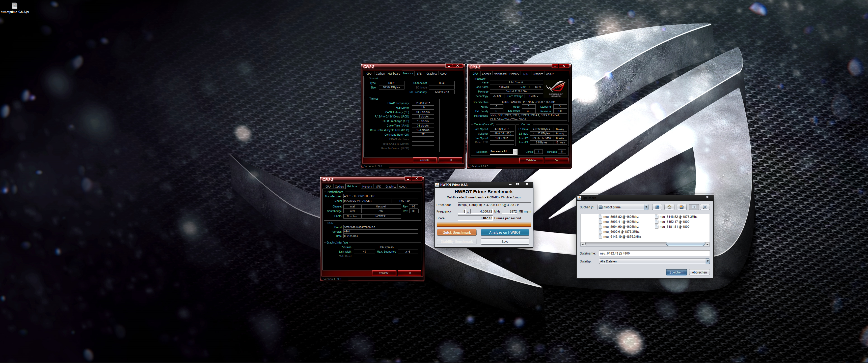Create a new folder in Speichern dialog
Image resolution: width=868 pixels, height=363 pixels.
pyautogui.click(x=681, y=207)
